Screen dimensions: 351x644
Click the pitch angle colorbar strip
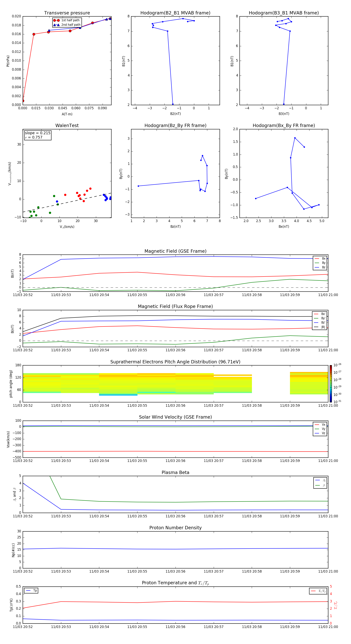click(x=331, y=384)
